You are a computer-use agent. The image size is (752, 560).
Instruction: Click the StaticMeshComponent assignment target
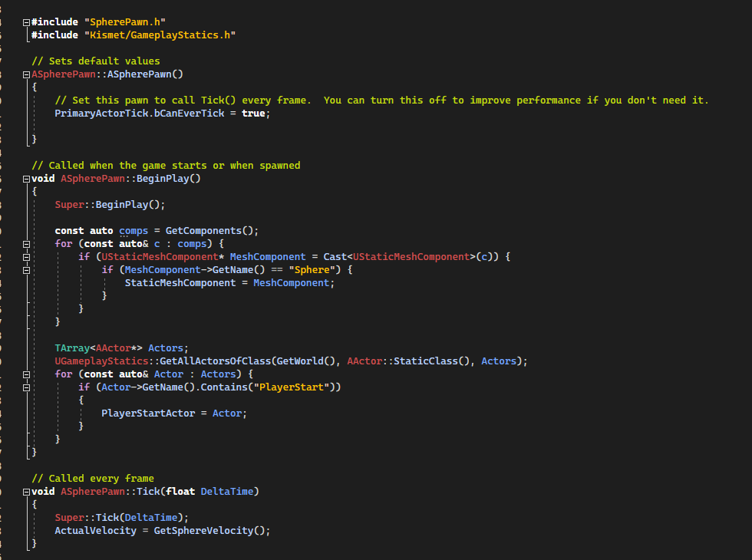click(180, 283)
